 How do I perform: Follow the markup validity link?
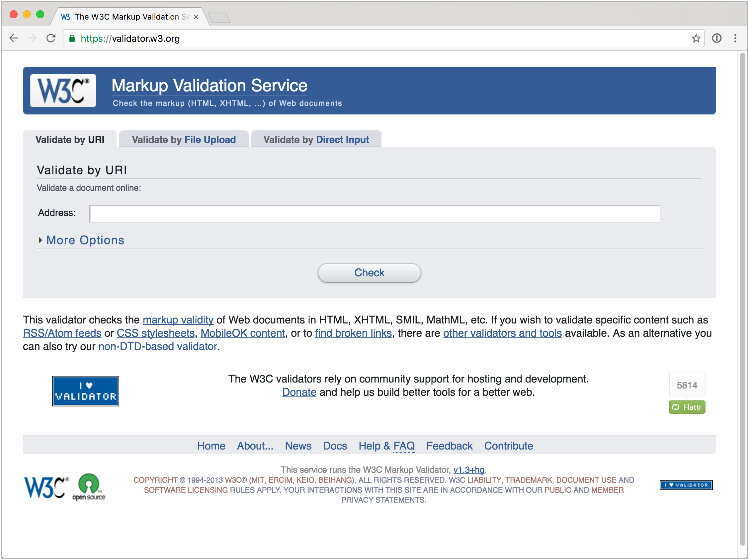point(178,320)
